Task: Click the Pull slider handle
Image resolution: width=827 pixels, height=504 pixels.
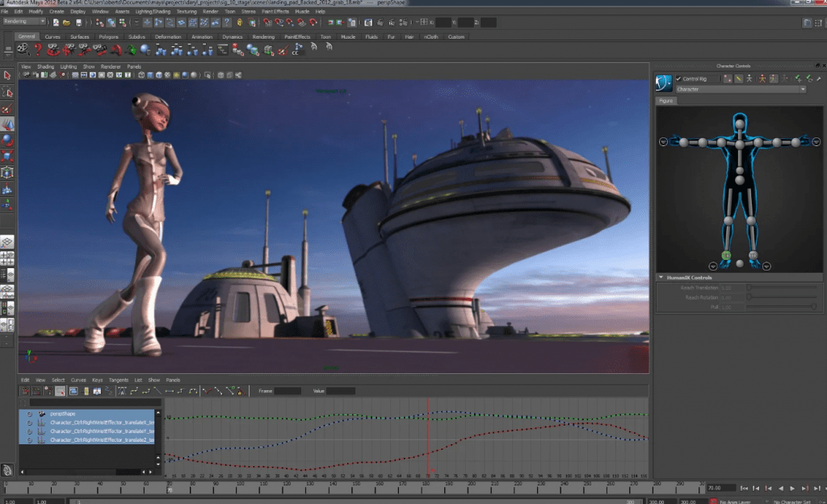Action: [x=812, y=307]
